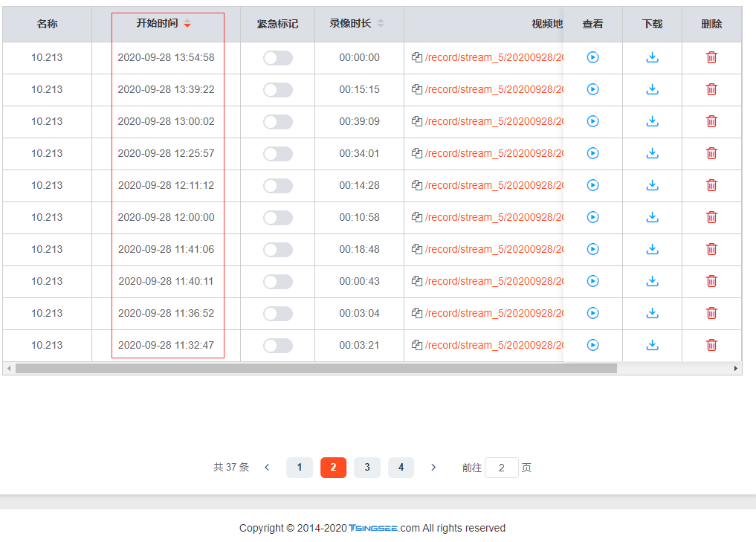
Task: Play the recording started at 11:40:11
Action: [x=592, y=281]
